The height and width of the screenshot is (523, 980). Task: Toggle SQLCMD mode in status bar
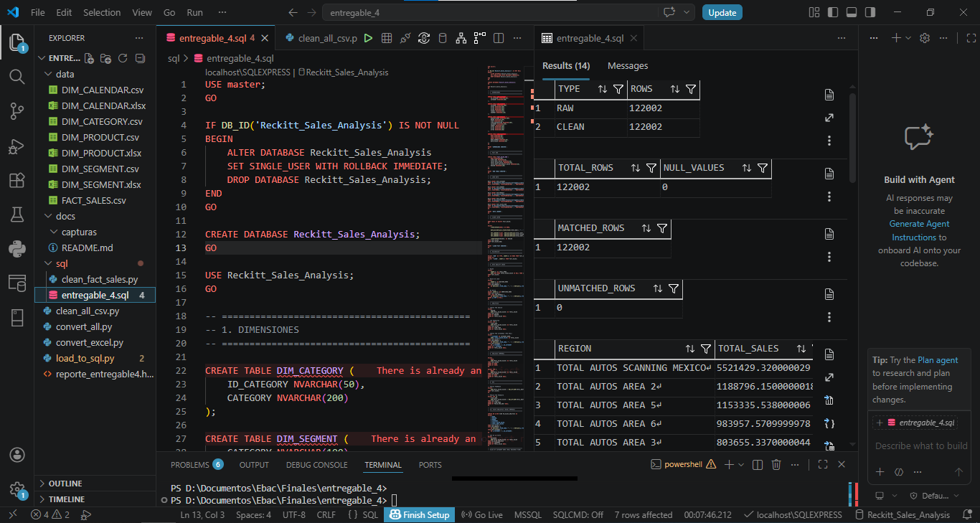[x=578, y=515]
